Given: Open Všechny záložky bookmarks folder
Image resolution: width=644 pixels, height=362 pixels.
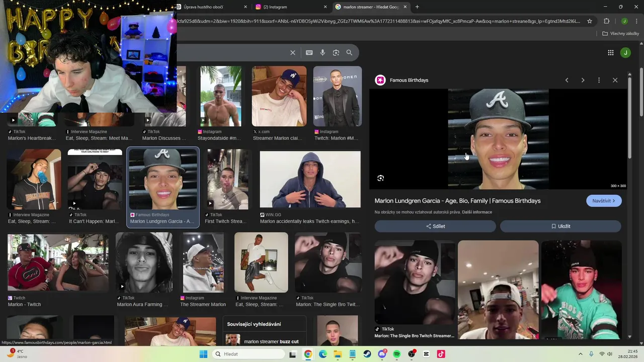Looking at the screenshot, I should pyautogui.click(x=620, y=33).
